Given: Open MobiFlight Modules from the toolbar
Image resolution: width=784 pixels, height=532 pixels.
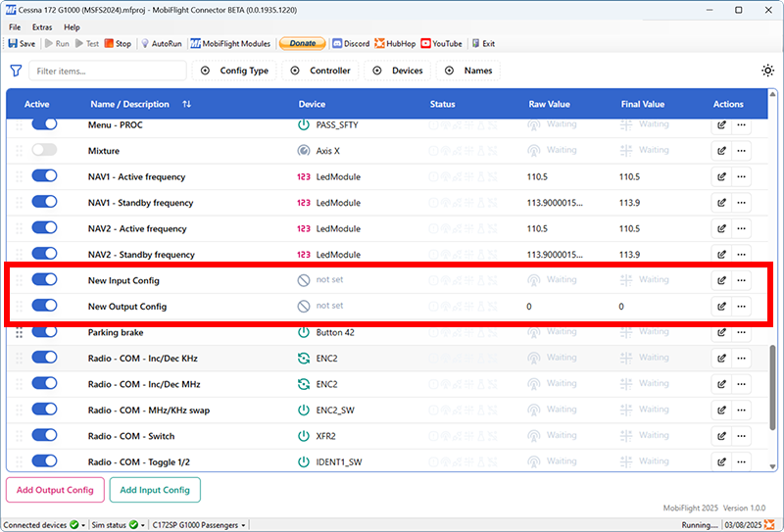Looking at the screenshot, I should tap(230, 43).
